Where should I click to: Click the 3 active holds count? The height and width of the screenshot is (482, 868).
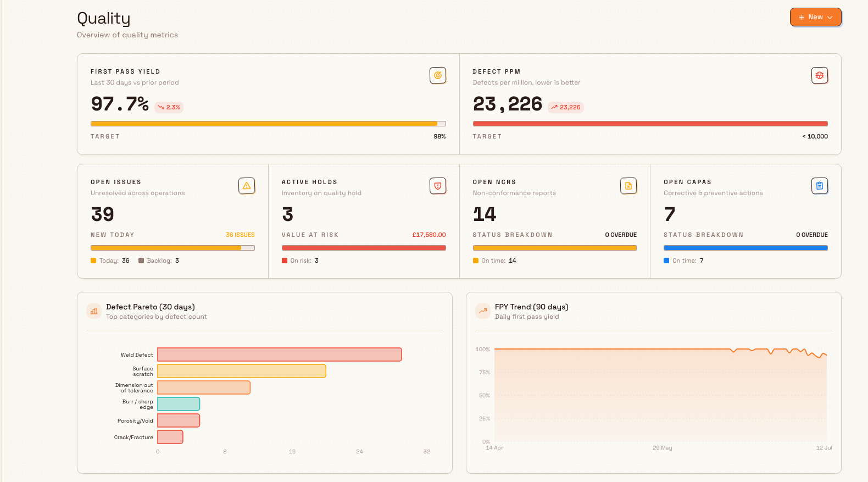pyautogui.click(x=287, y=214)
